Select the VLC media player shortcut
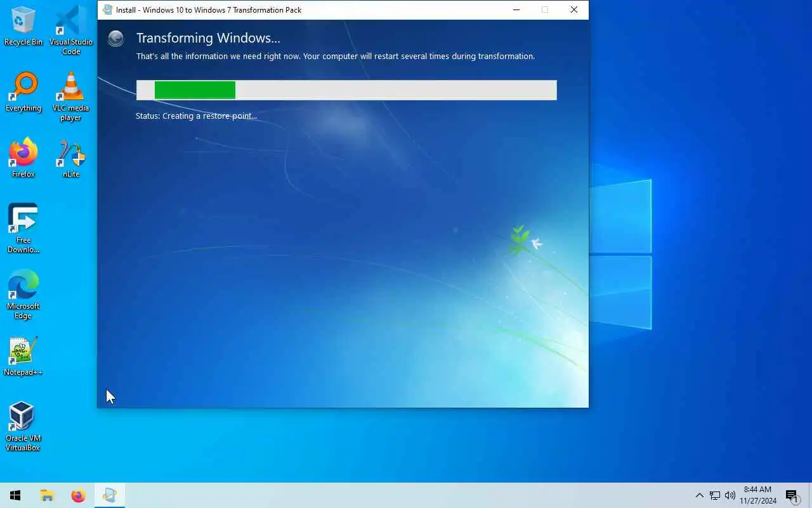The height and width of the screenshot is (508, 812). [71, 97]
